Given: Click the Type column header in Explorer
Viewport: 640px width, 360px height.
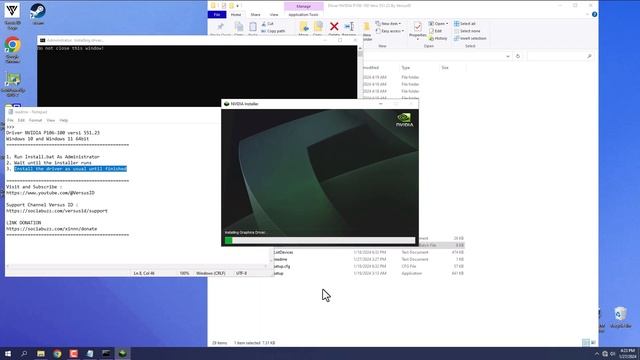Looking at the screenshot, I should click(406, 68).
